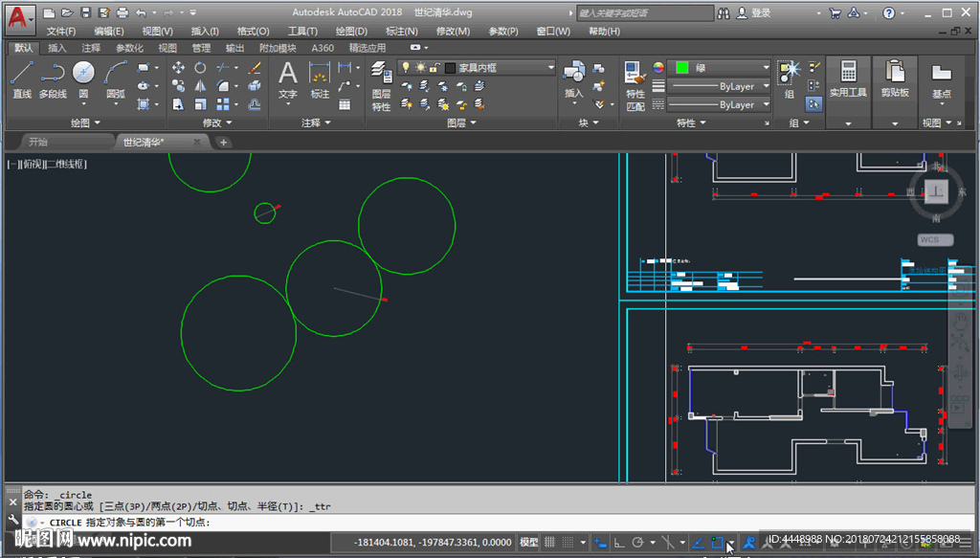The image size is (980, 558).
Task: Open the 文件(F) menu
Action: [61, 32]
